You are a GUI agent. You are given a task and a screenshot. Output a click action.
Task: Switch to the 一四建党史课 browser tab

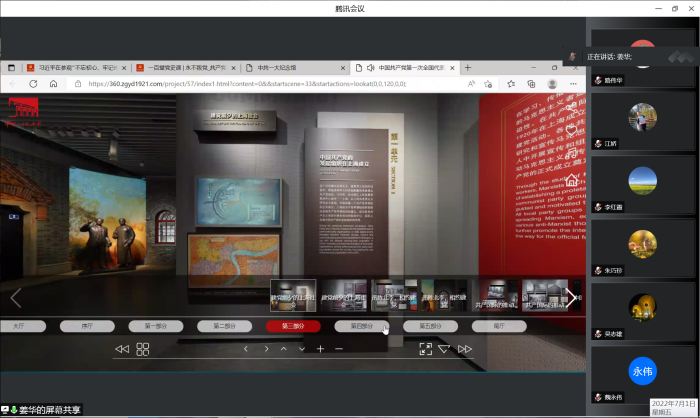(x=187, y=68)
